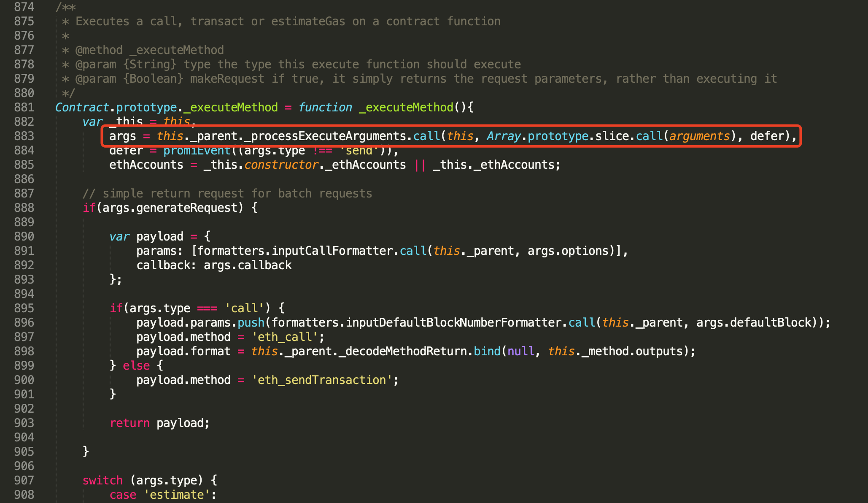
Task: Click 'ethAccounts' variable at line start
Action: [x=146, y=165]
